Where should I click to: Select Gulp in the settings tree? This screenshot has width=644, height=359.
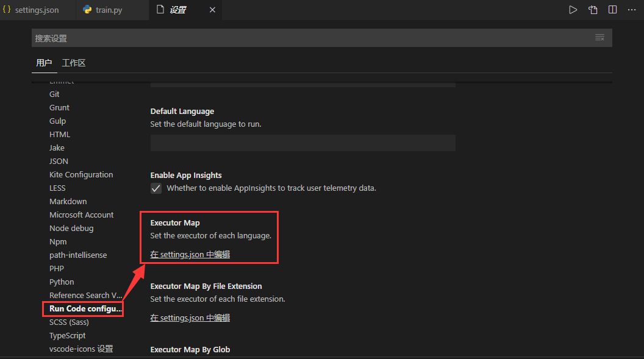tap(57, 121)
